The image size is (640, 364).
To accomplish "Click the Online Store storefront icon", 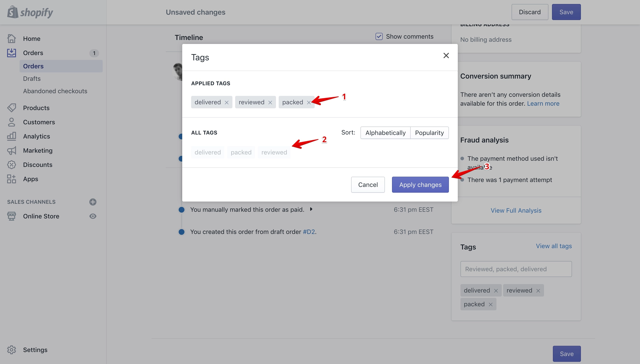I will click(x=12, y=216).
